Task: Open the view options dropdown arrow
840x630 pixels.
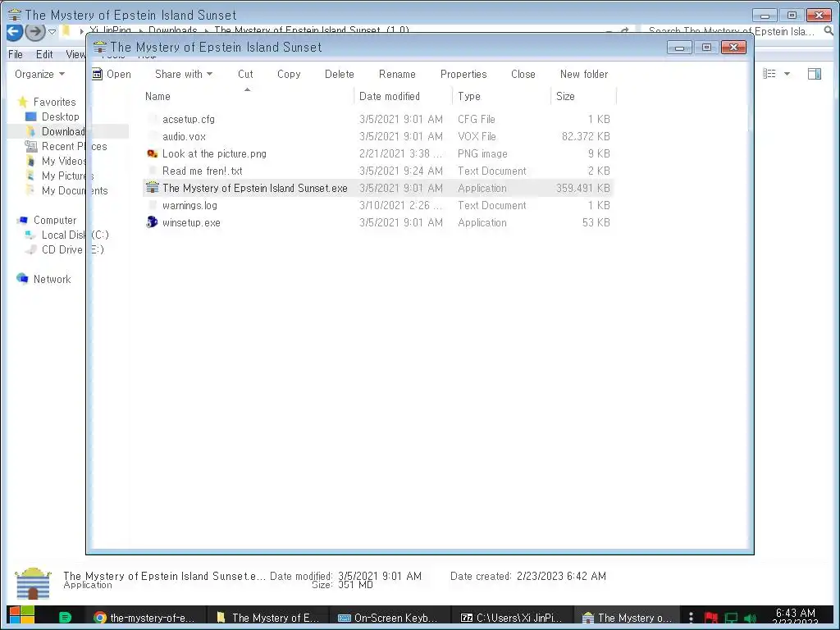Action: tap(787, 74)
